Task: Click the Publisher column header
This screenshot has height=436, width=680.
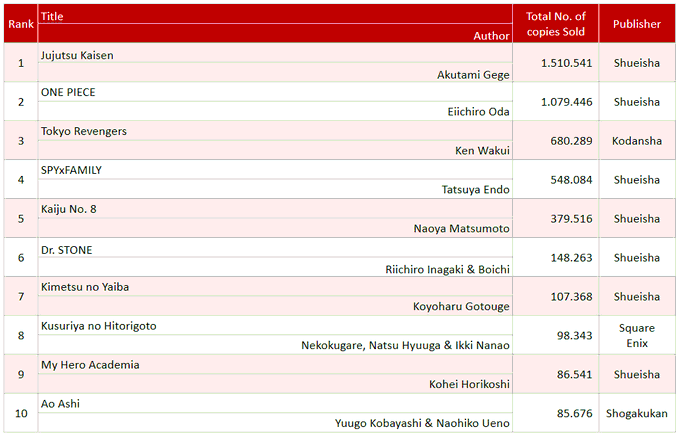Action: point(637,24)
